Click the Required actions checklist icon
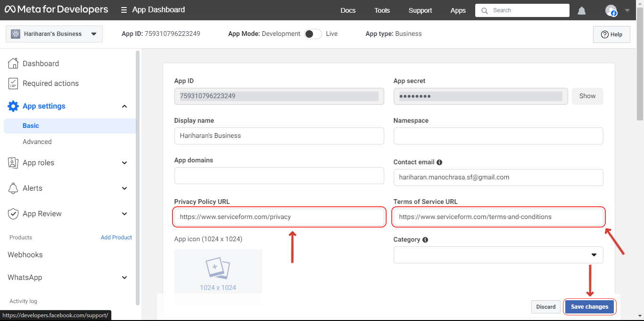The height and width of the screenshot is (321, 644). pyautogui.click(x=13, y=84)
